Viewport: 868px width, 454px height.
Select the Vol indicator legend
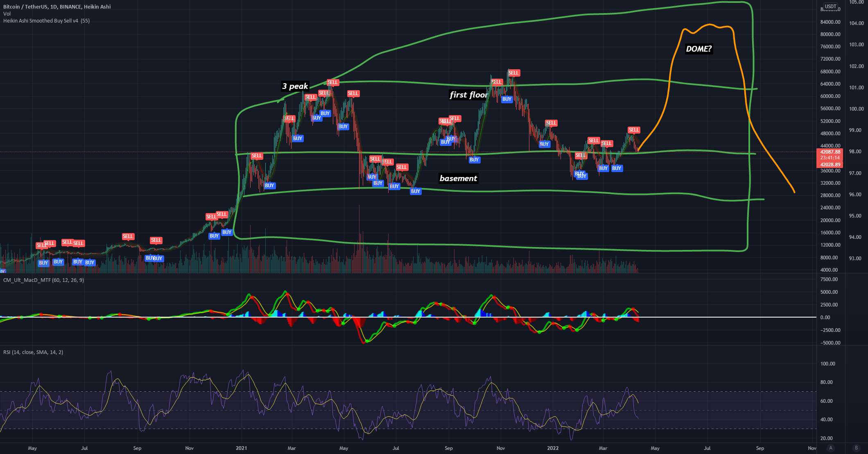[7, 14]
